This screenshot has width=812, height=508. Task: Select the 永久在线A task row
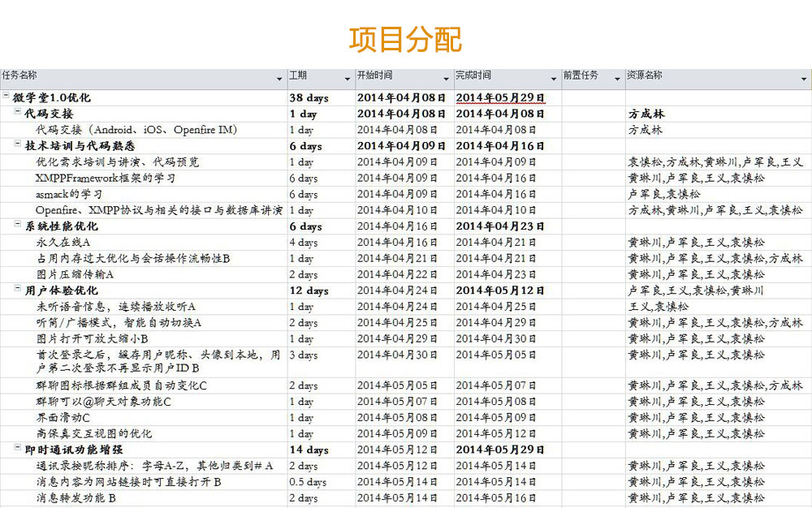click(63, 243)
